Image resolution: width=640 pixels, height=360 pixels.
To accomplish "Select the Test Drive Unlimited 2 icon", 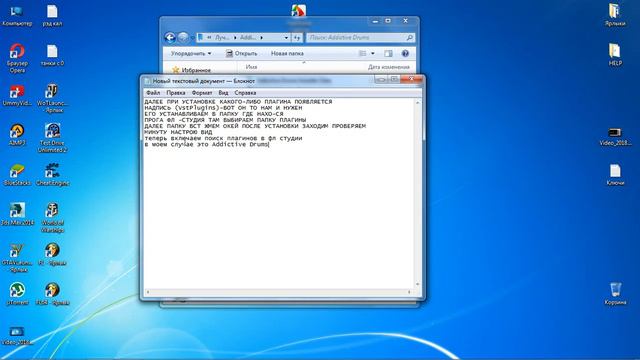I will (52, 138).
